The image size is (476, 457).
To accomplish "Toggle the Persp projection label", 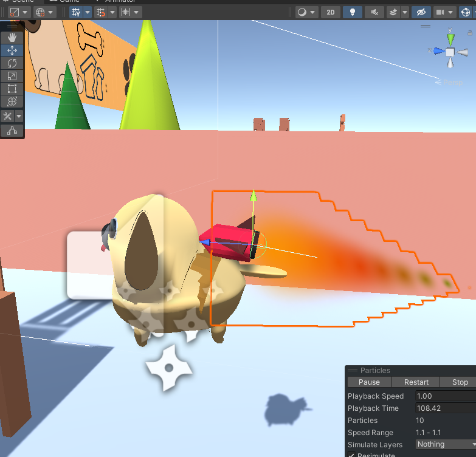I will pyautogui.click(x=452, y=82).
